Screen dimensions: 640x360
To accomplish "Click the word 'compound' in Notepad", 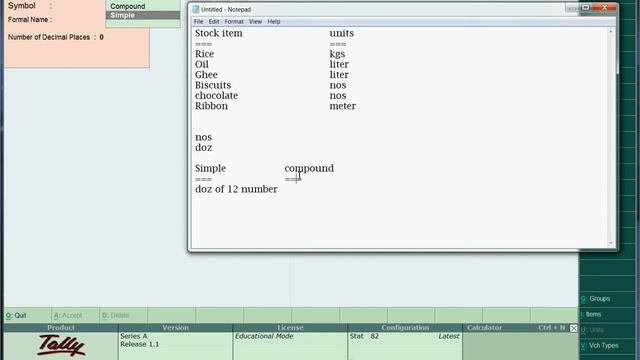I will click(309, 169).
